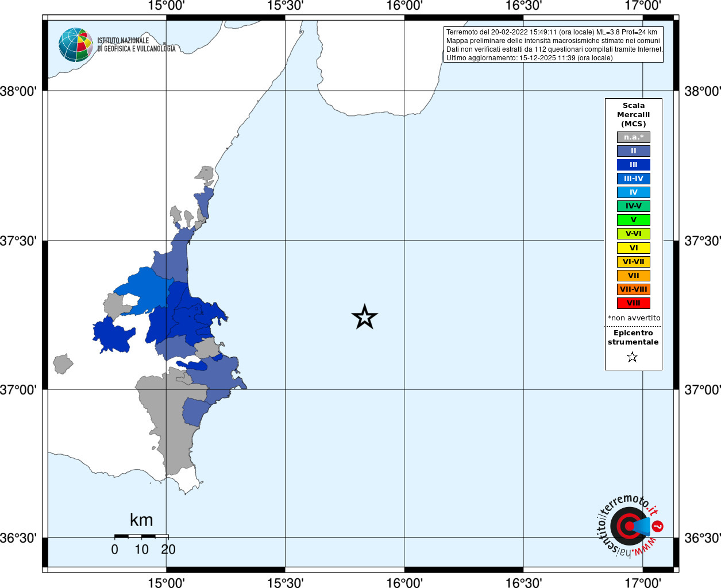This screenshot has height=588, width=721.
Task: Select the IV-V legend swatch
Action: click(x=633, y=206)
